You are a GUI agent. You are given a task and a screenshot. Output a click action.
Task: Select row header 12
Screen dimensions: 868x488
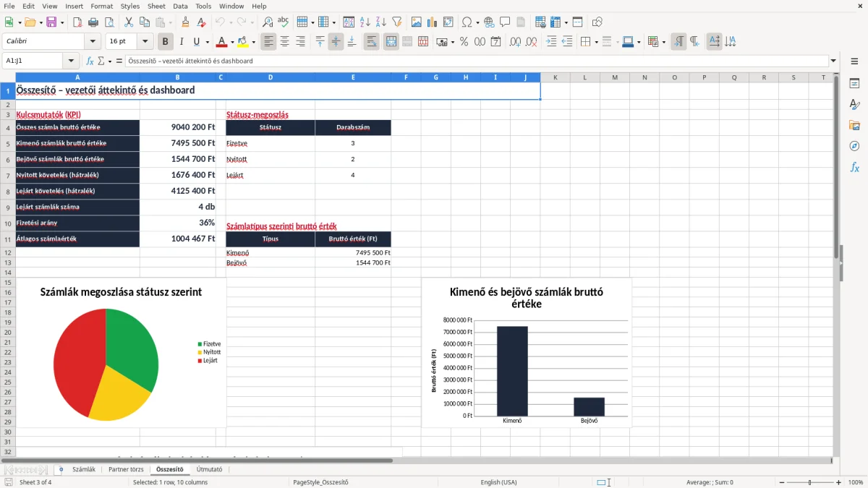8,252
